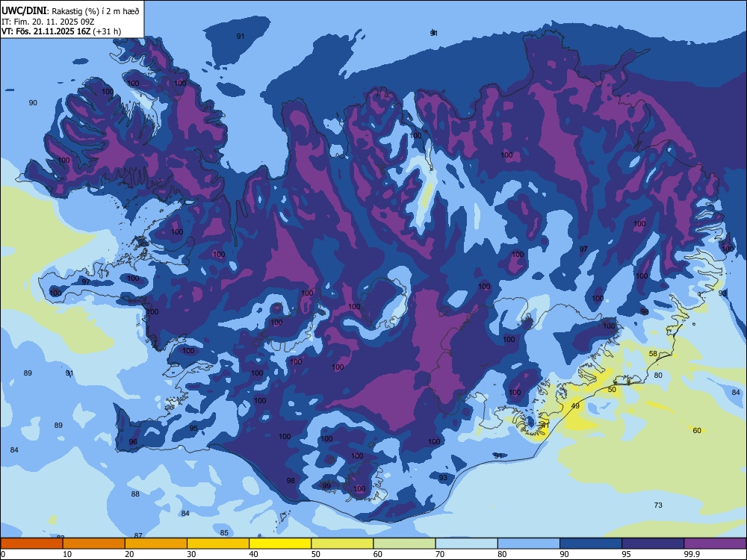Click the value '90' off the Westfjords
The image size is (747, 560).
[x=33, y=103]
